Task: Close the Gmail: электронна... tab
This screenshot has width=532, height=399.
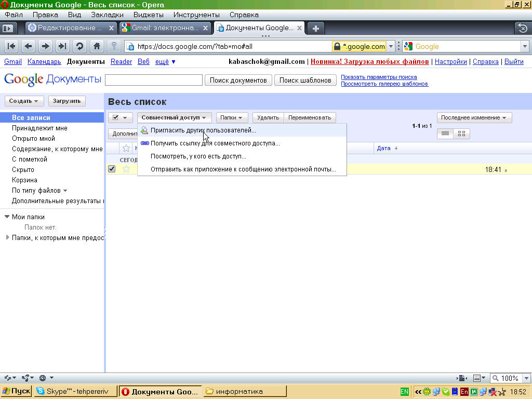Action: (205, 28)
